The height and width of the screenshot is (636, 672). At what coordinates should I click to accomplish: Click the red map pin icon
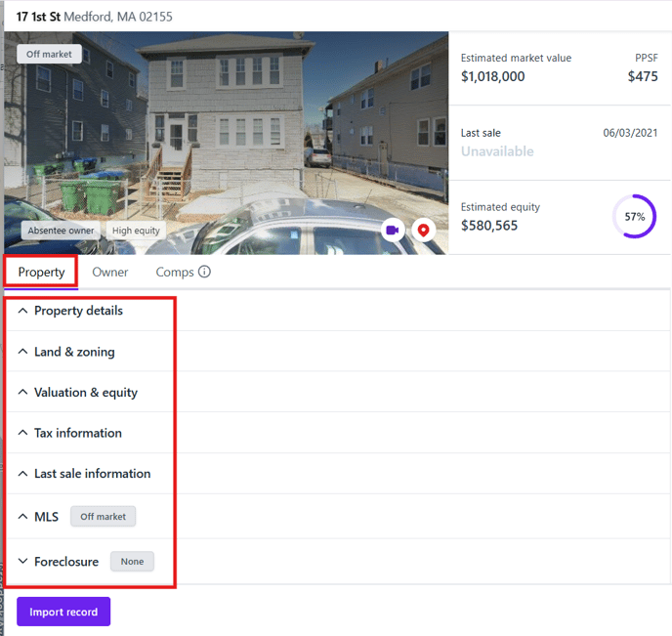point(423,231)
